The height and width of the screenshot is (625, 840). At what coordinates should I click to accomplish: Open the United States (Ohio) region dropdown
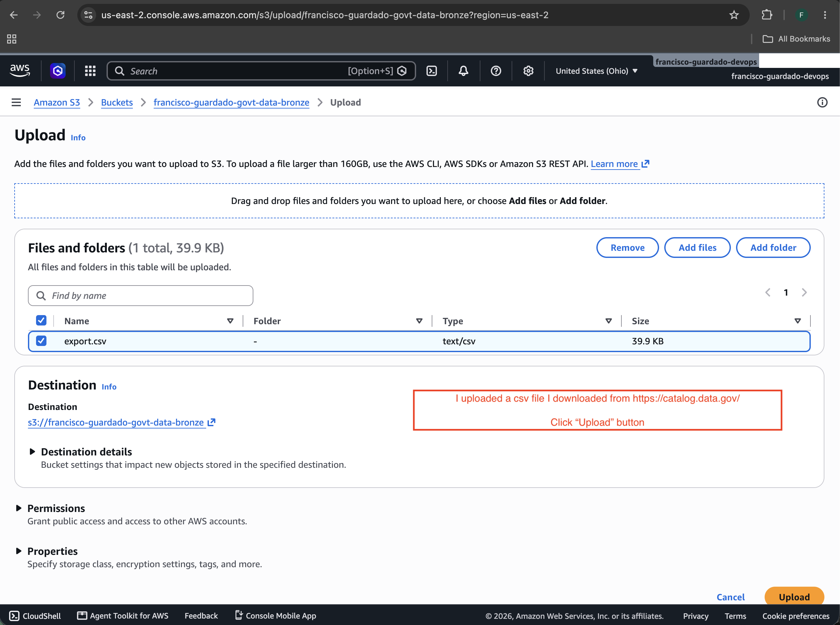click(596, 71)
